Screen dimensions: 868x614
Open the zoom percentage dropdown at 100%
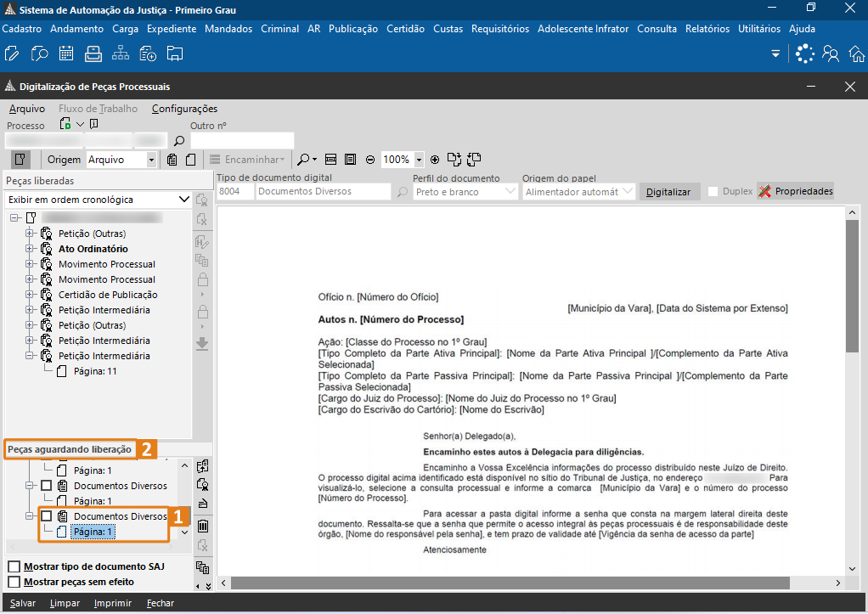tap(419, 160)
